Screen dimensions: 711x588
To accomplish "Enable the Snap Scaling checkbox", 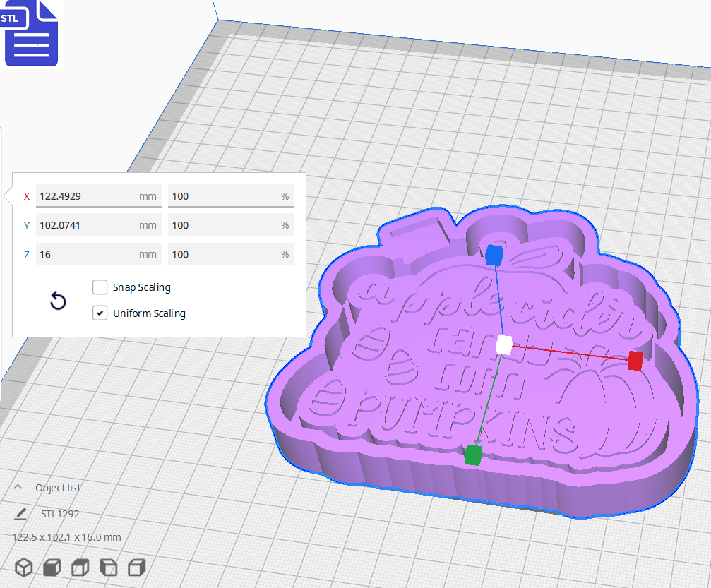I will pos(100,287).
